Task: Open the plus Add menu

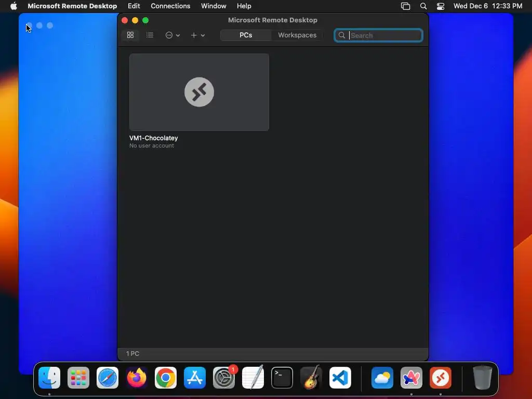Action: (198, 35)
